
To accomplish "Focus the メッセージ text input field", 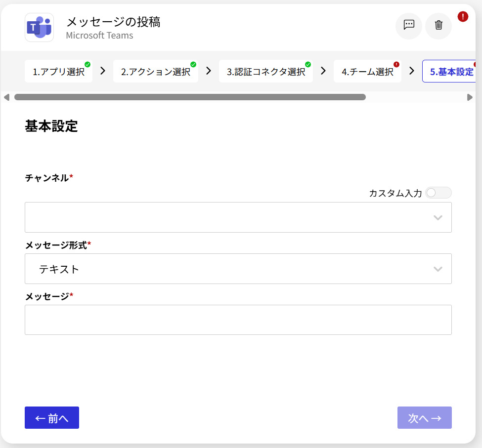I will 238,320.
